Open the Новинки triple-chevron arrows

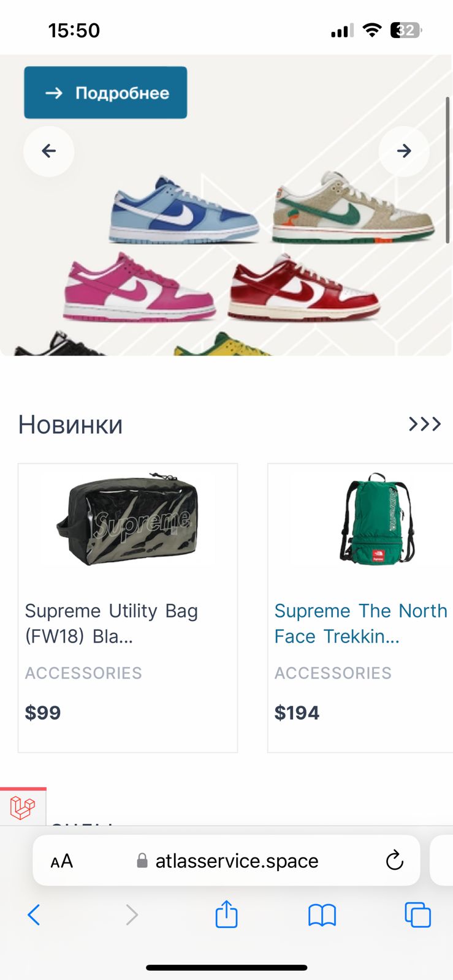(x=425, y=424)
